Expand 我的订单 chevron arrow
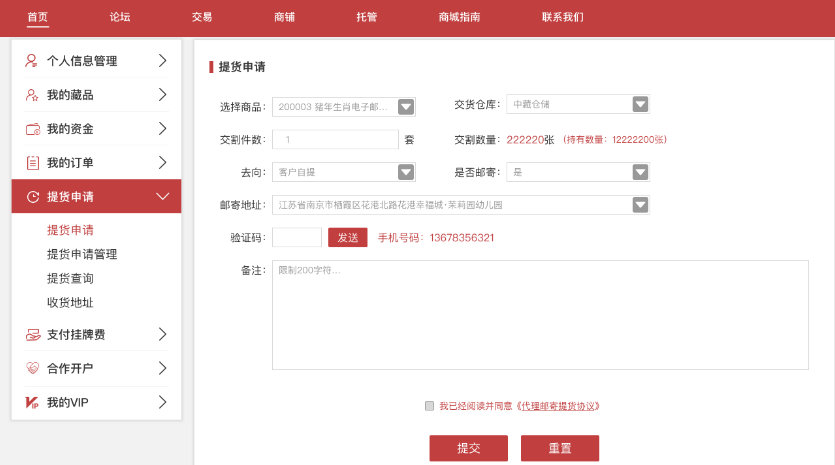 (162, 162)
